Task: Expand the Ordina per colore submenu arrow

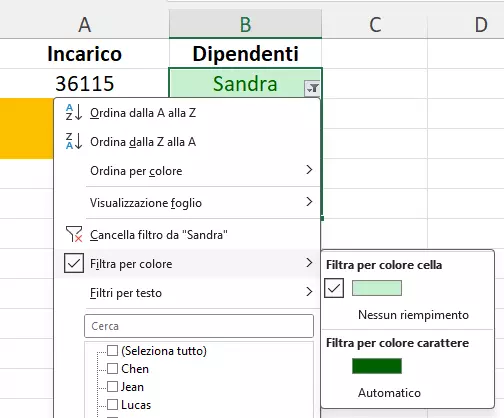Action: pos(309,170)
